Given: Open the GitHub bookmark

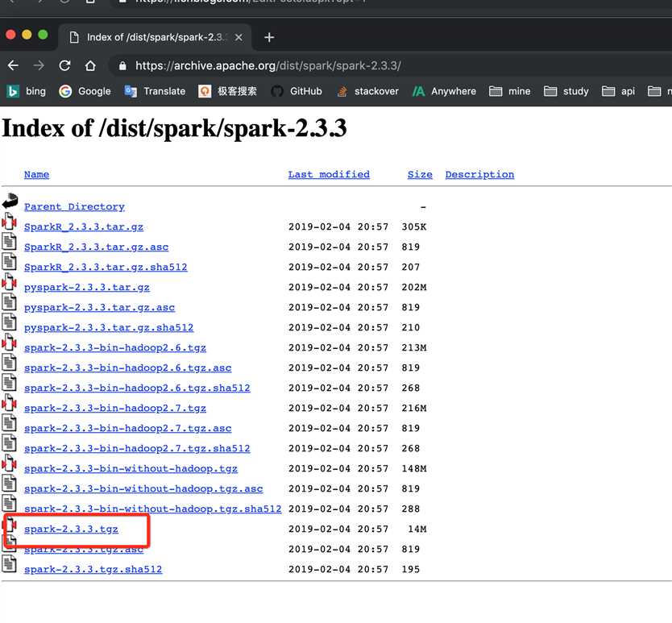Looking at the screenshot, I should [x=297, y=91].
